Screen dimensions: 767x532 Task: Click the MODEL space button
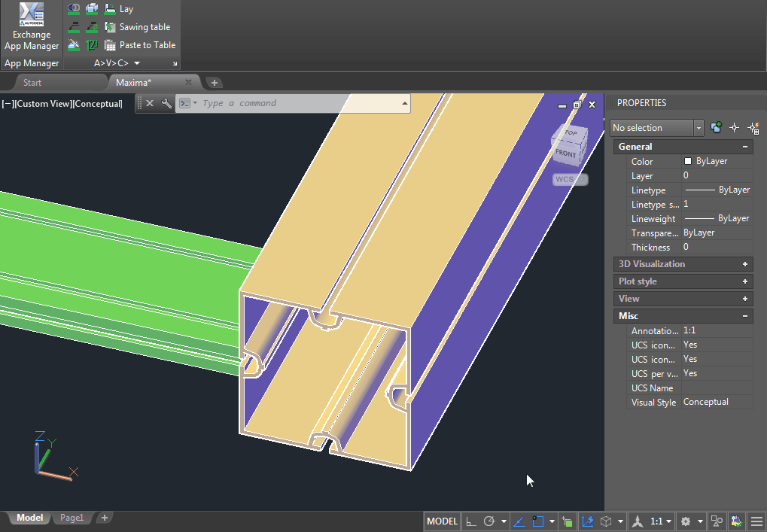coord(442,521)
